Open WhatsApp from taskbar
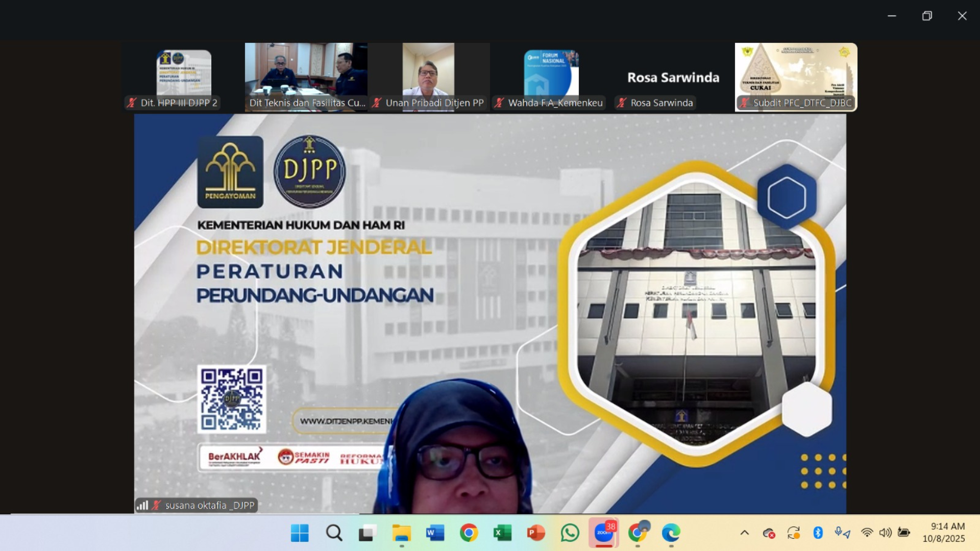This screenshot has height=551, width=980. [570, 533]
